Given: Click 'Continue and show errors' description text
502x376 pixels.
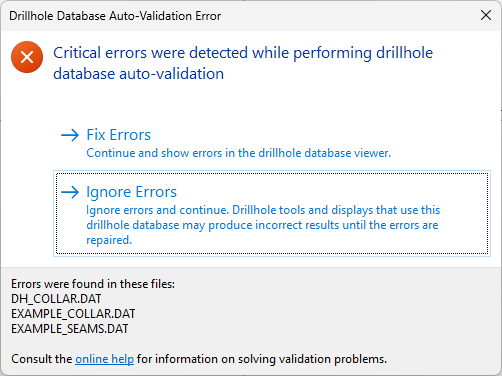Looking at the screenshot, I should tap(238, 153).
